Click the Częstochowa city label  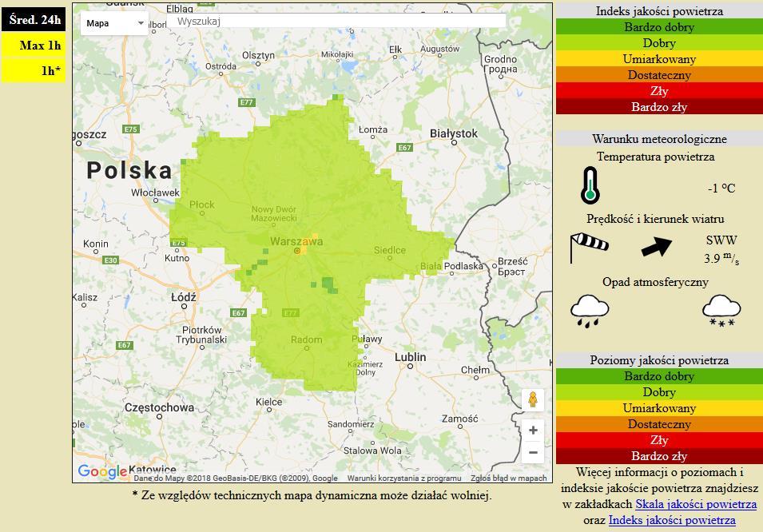(159, 407)
